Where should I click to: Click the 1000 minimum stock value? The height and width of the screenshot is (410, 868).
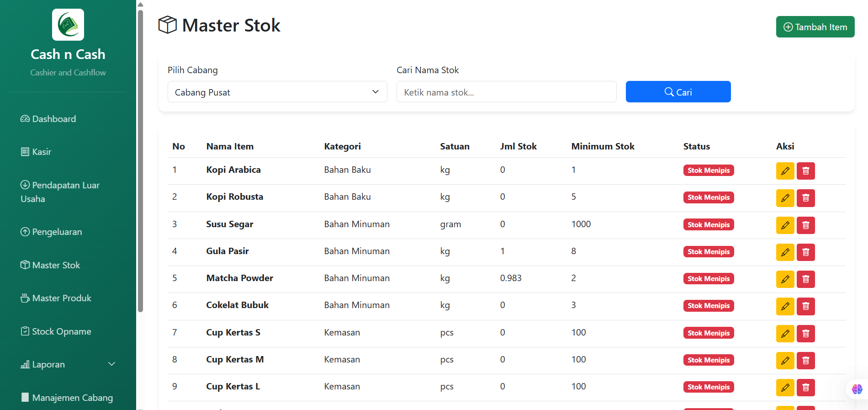[x=581, y=224]
